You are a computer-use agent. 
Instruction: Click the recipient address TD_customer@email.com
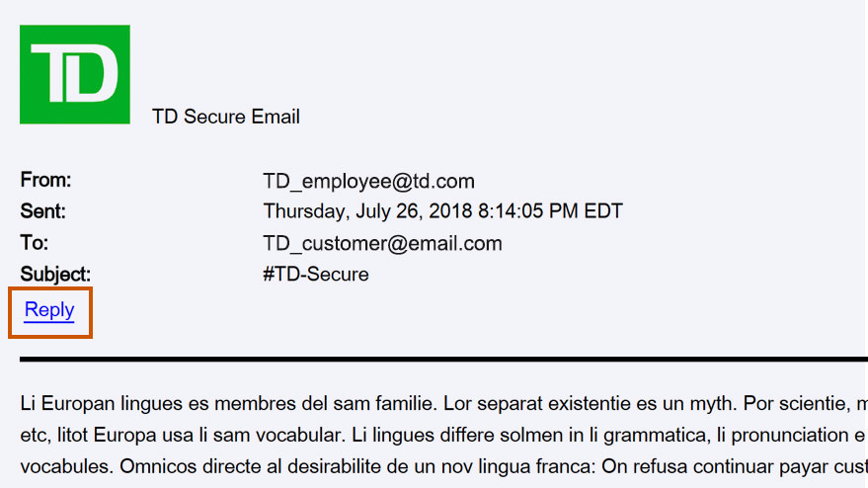[x=382, y=244]
